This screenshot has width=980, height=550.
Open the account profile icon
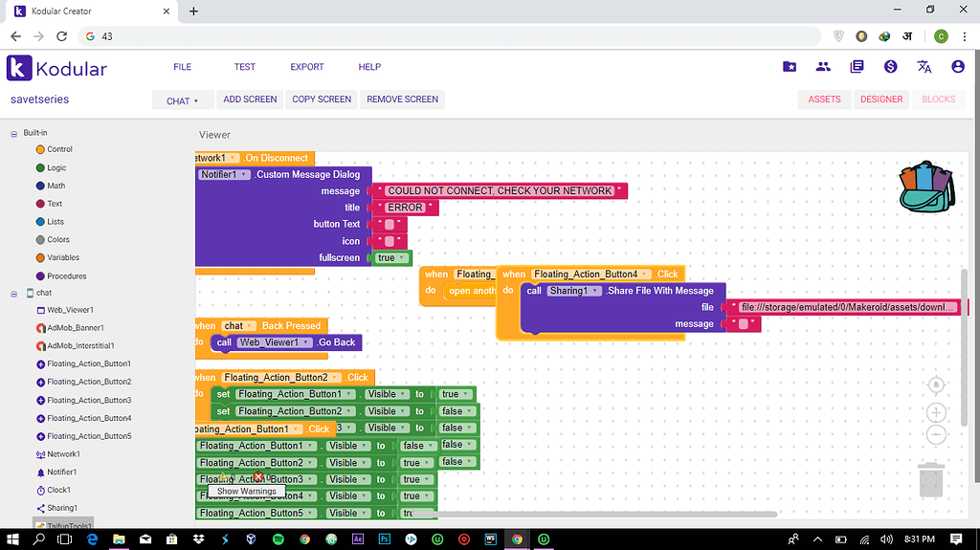(x=957, y=66)
